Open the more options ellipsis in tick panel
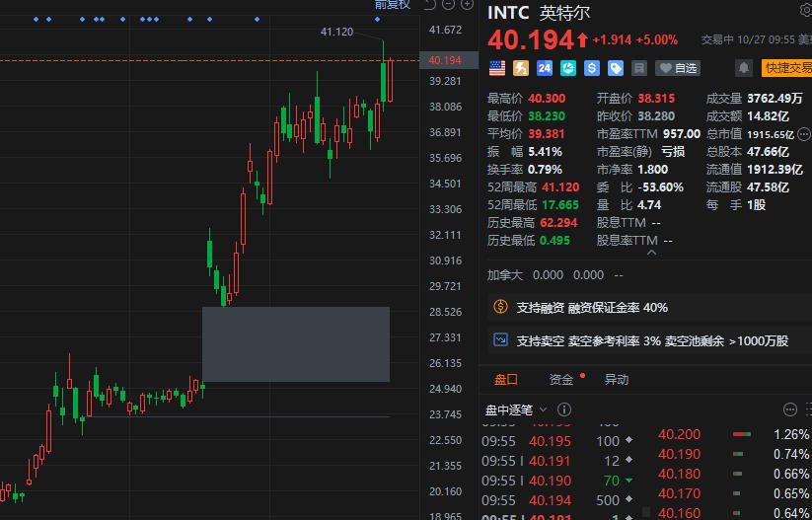812x520 pixels. pos(789,409)
